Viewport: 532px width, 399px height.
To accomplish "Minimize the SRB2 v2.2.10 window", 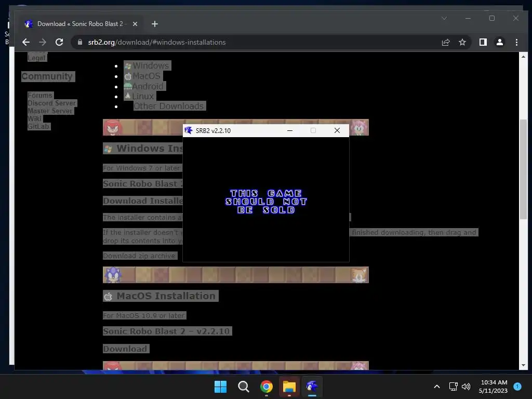I will 290,130.
